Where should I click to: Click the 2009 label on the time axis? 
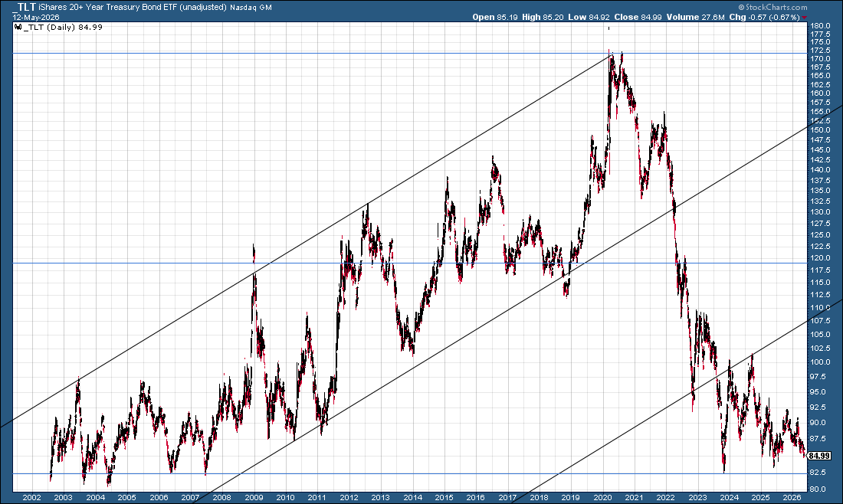point(253,497)
